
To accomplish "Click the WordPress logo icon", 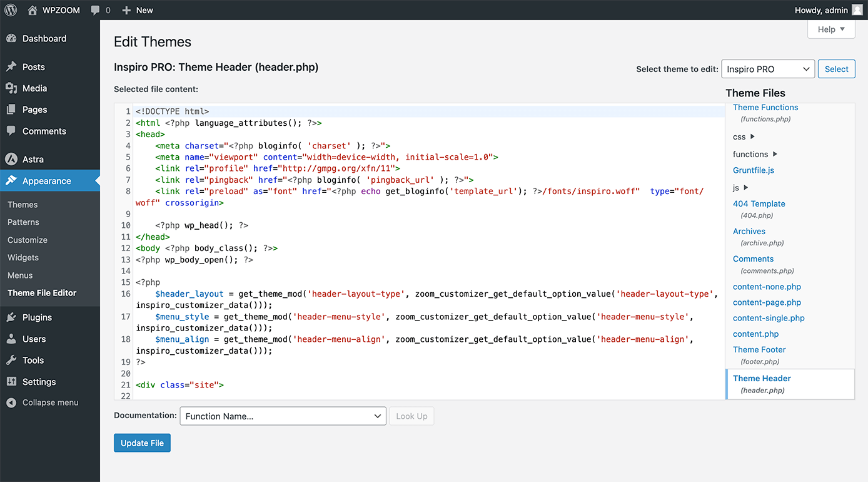I will pyautogui.click(x=11, y=10).
